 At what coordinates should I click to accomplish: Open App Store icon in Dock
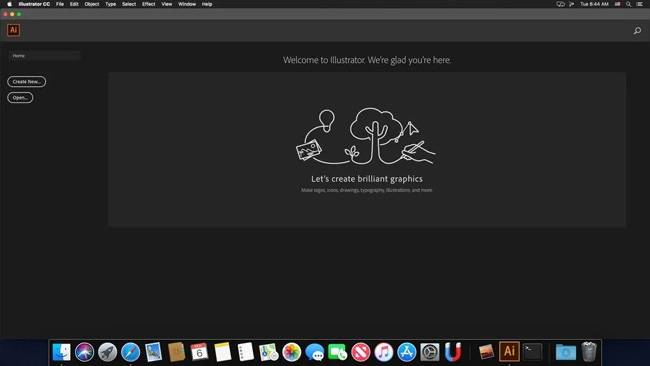tap(407, 352)
